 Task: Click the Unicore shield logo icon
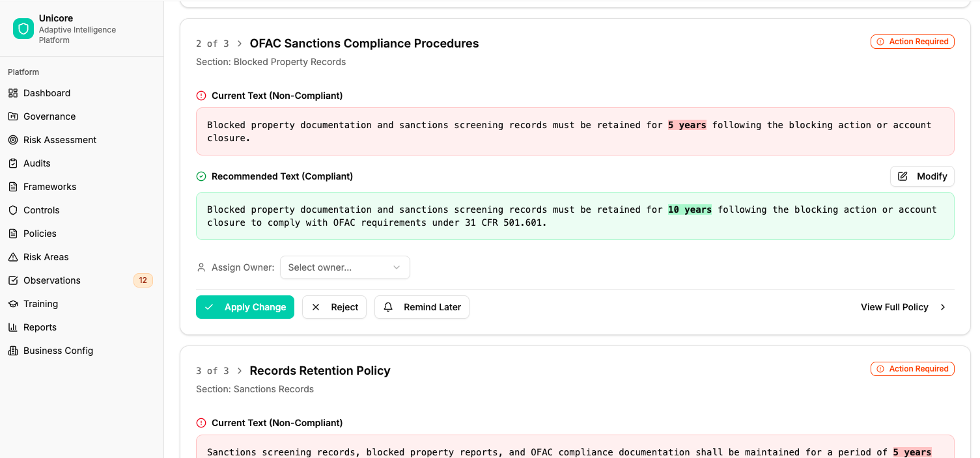(23, 29)
